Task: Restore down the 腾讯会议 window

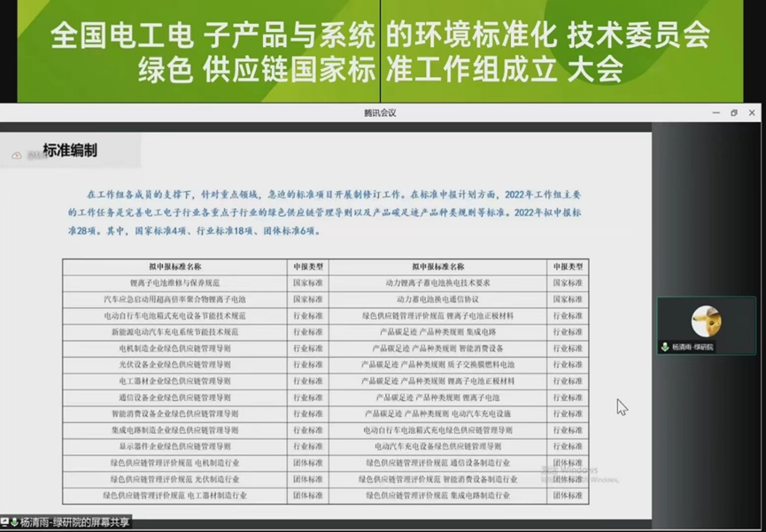Action: (733, 112)
